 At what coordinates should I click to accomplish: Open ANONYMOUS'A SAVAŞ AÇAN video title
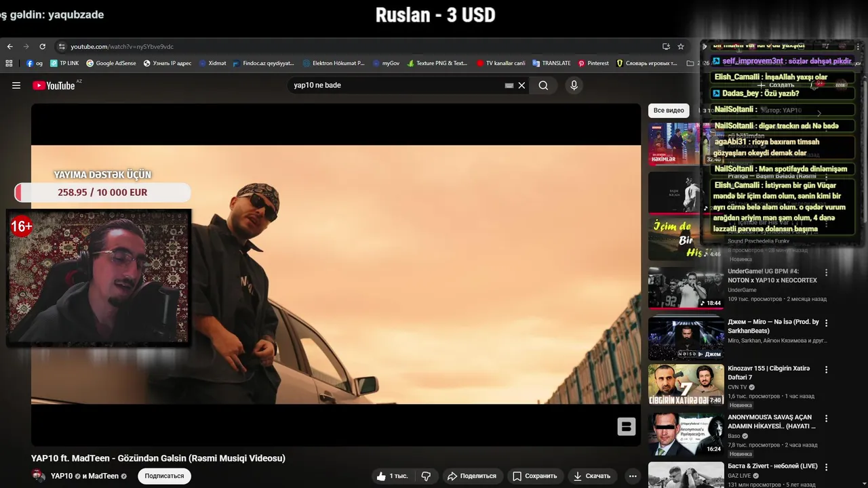point(772,422)
